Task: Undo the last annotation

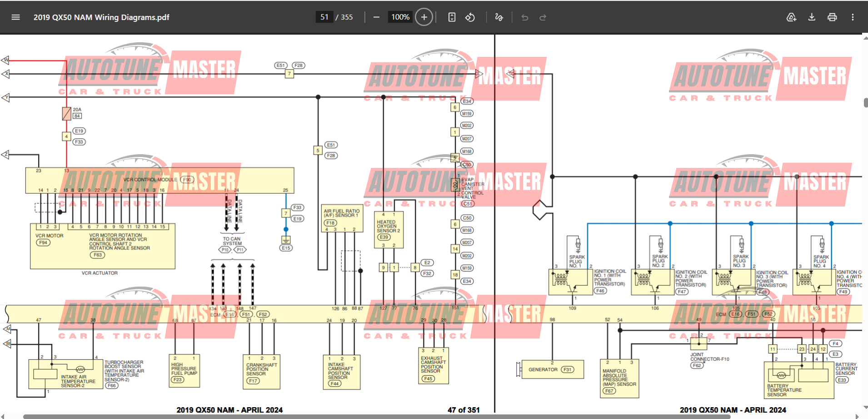Action: pyautogui.click(x=525, y=17)
